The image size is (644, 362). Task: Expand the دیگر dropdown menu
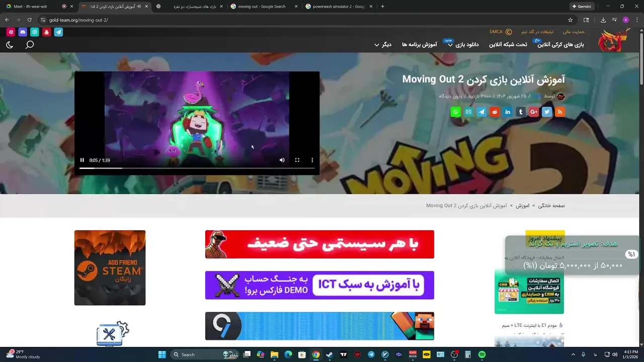tap(383, 45)
